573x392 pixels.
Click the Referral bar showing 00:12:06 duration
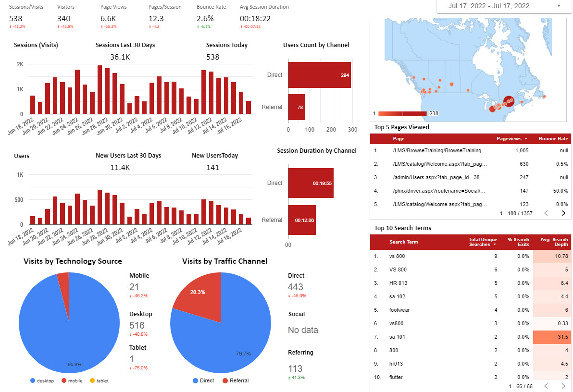tap(301, 220)
